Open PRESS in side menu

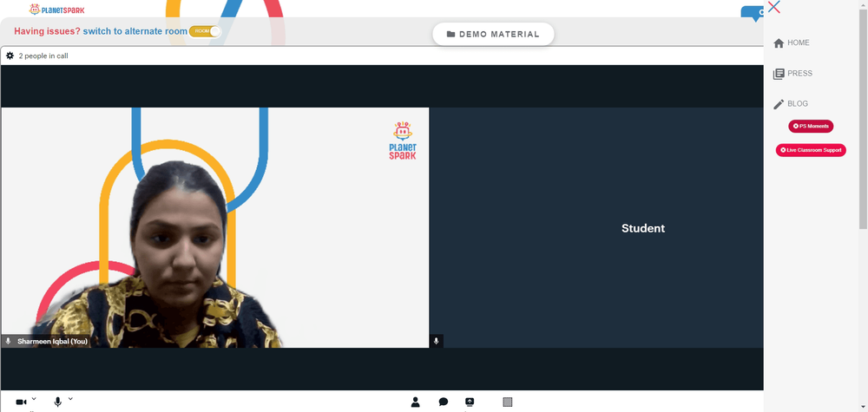[x=792, y=74]
